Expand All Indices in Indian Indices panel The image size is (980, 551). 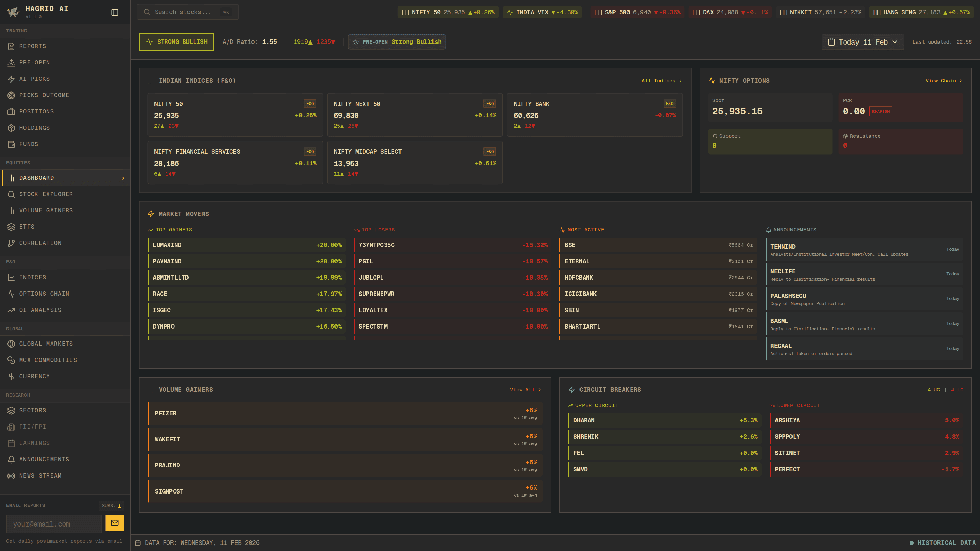661,81
